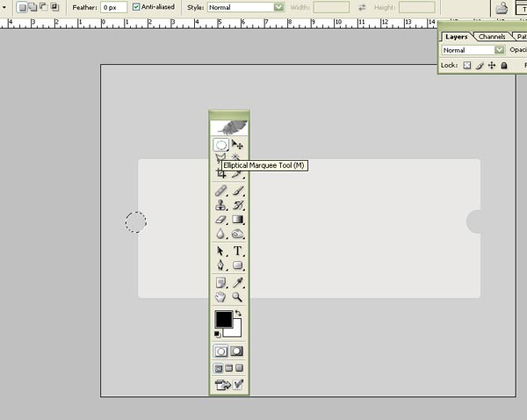Choose the Blur tool
This screenshot has width=527, height=420.
pyautogui.click(x=220, y=234)
